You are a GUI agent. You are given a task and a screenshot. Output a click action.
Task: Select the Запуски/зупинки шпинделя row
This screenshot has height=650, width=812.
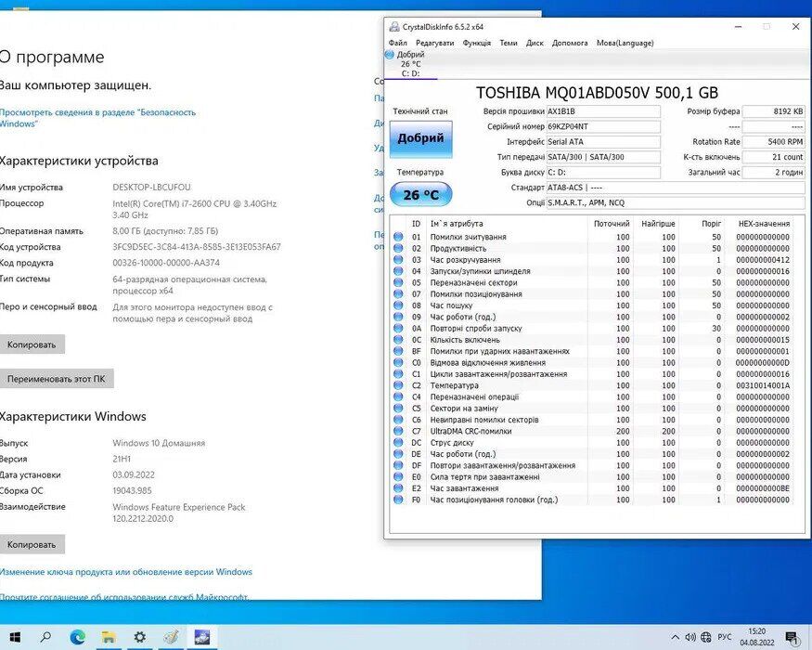592,271
